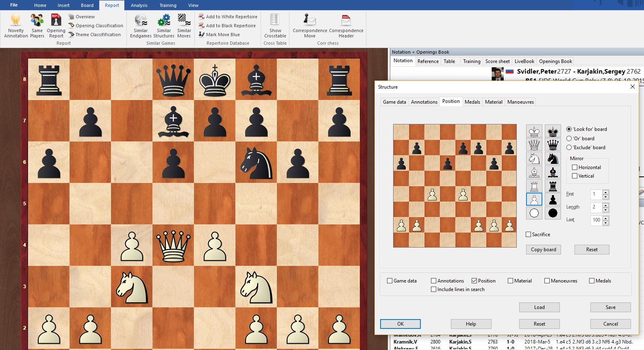Image resolution: width=644 pixels, height=350 pixels.
Task: Select the black knight piece in palette
Action: pyautogui.click(x=553, y=158)
